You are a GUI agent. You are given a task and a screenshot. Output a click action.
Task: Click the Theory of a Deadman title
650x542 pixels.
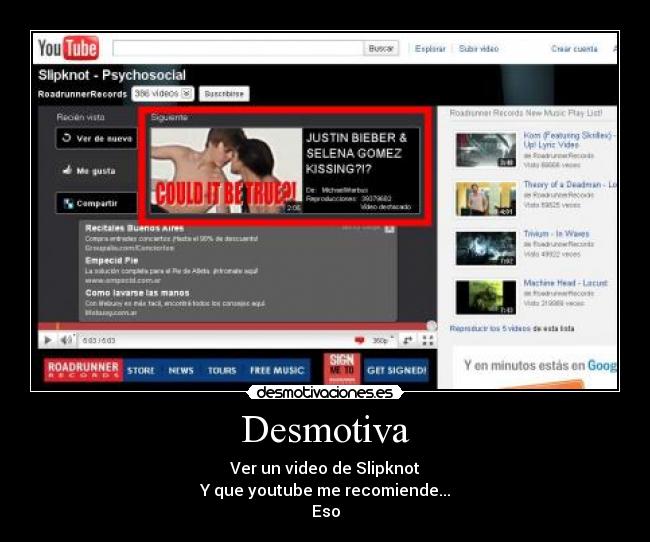[x=570, y=185]
